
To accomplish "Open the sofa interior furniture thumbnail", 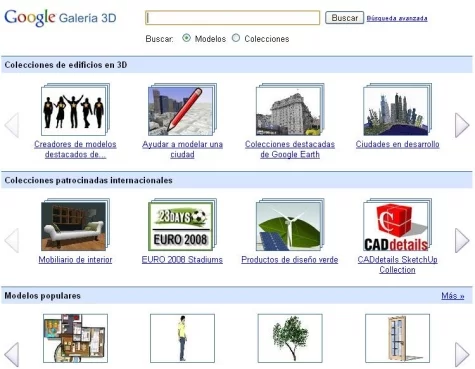I will point(75,225).
